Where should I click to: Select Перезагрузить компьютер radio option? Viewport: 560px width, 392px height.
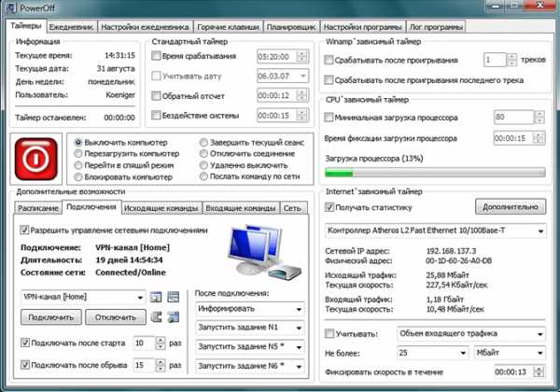pos(78,153)
